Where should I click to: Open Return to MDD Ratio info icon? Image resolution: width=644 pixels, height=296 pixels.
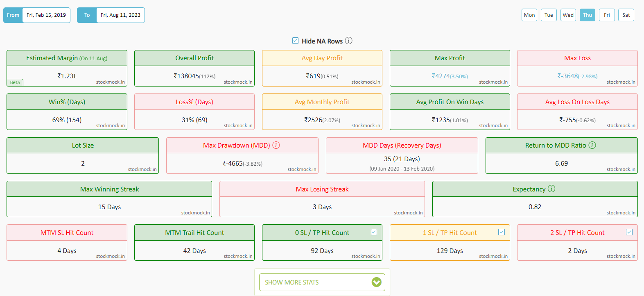tap(592, 145)
